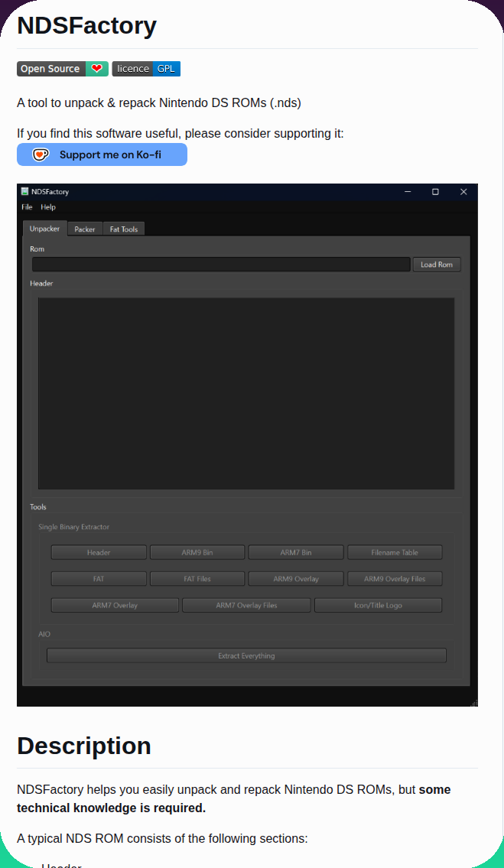Click the 'AIO' group label
504x868 pixels.
click(44, 635)
